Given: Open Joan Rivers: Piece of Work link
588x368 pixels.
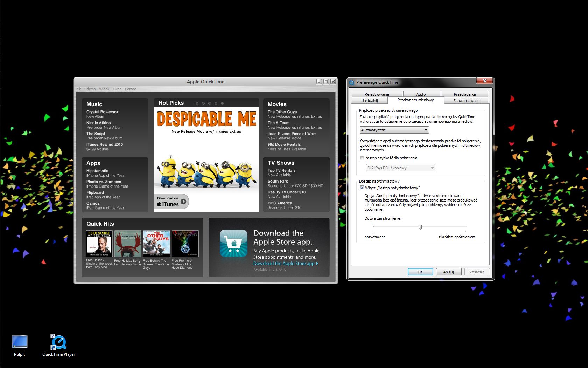Looking at the screenshot, I should (x=292, y=136).
